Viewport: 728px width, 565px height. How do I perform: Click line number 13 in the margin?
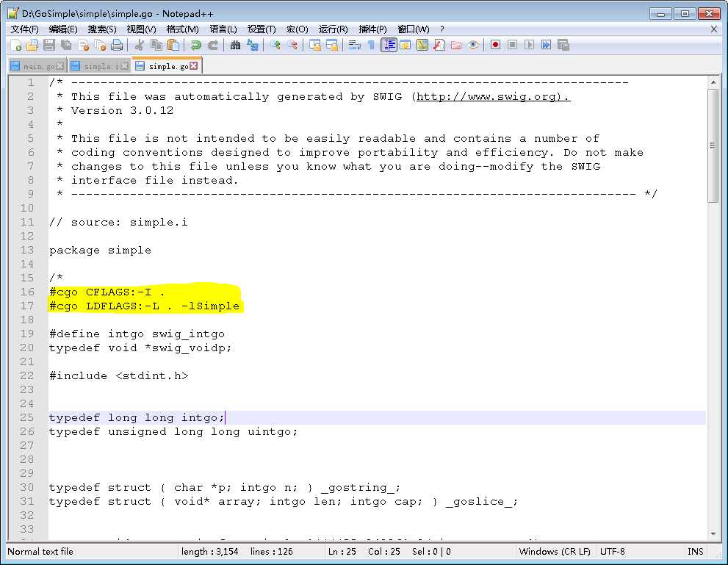click(27, 250)
